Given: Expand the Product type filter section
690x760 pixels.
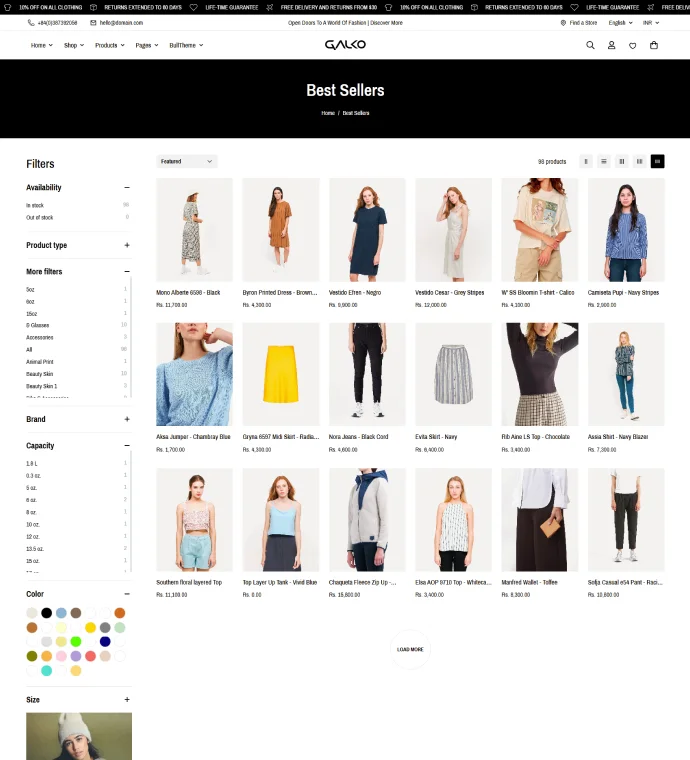Looking at the screenshot, I should (127, 245).
